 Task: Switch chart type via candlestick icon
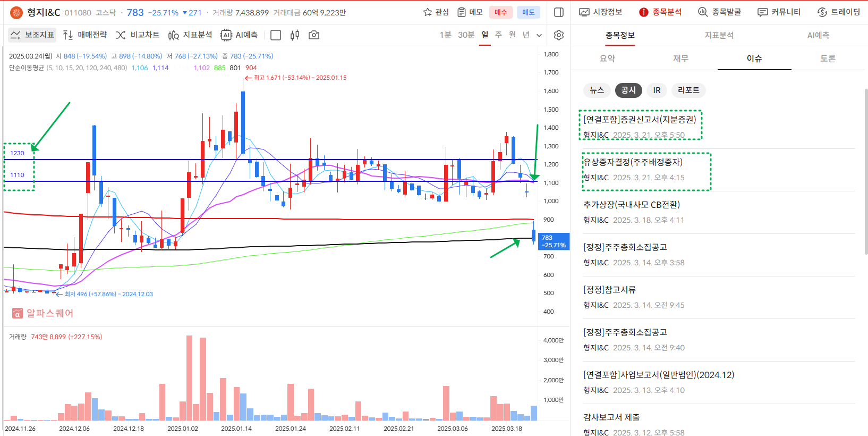click(295, 35)
